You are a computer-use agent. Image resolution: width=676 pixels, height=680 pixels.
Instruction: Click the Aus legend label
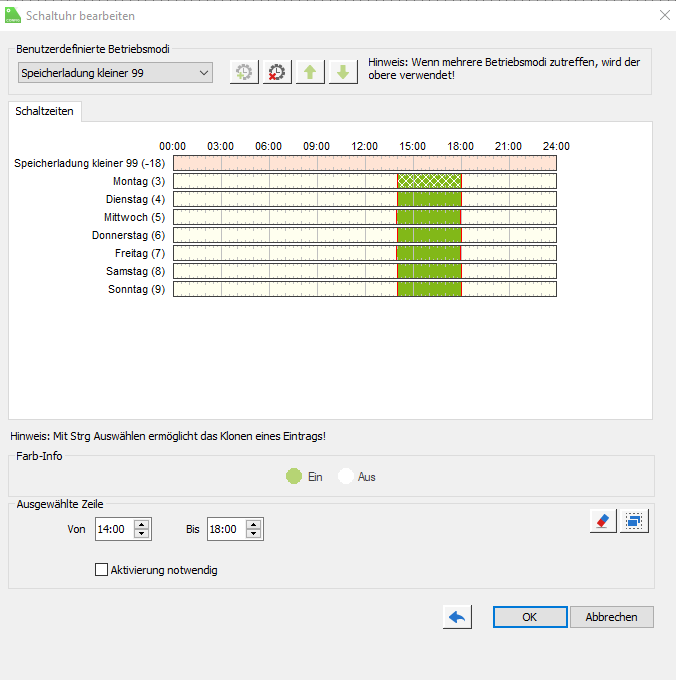367,477
